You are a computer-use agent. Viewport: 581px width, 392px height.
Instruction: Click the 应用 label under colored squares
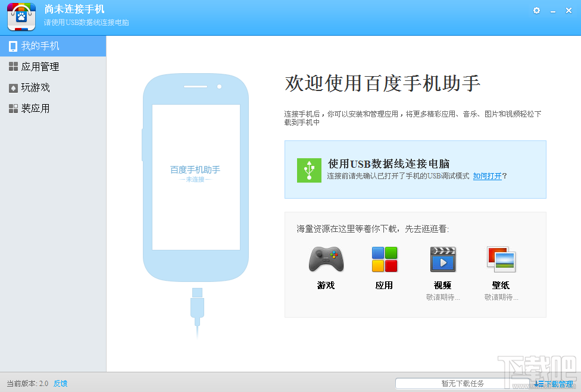(x=384, y=286)
